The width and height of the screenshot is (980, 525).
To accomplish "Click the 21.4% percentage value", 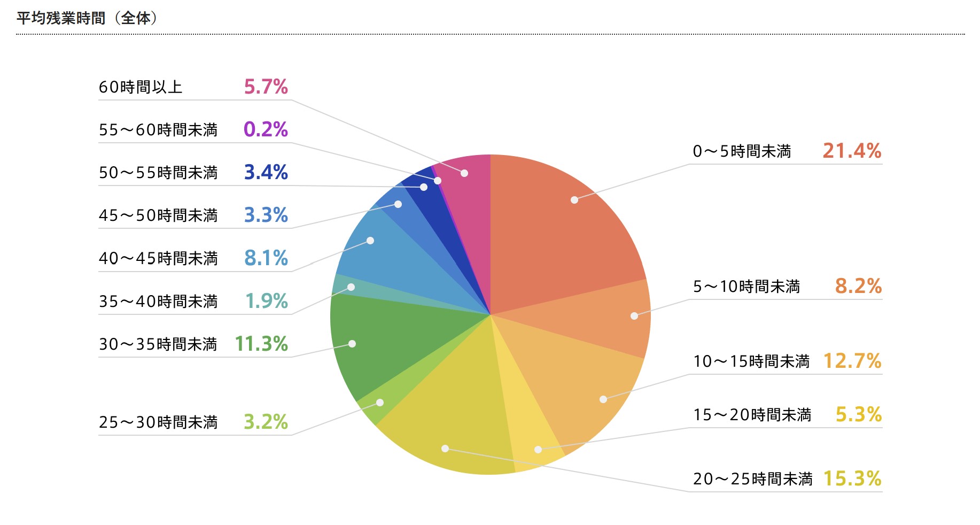I will click(x=852, y=151).
